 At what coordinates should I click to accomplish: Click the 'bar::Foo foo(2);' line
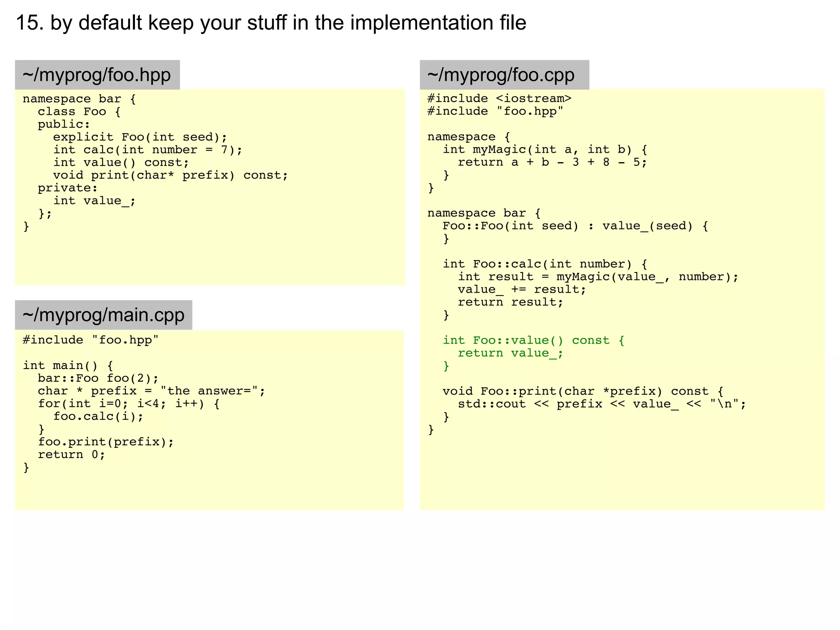pyautogui.click(x=98, y=378)
